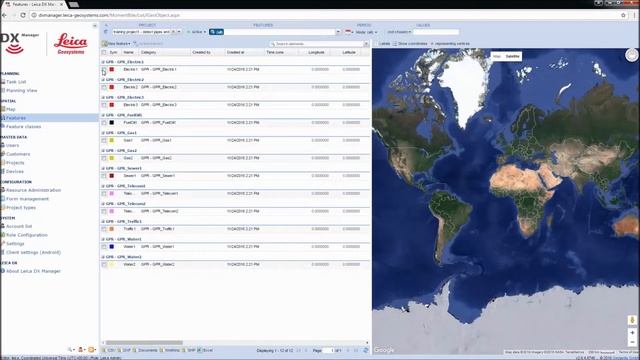The image size is (640, 360).
Task: Open the Settings page
Action: [15, 244]
